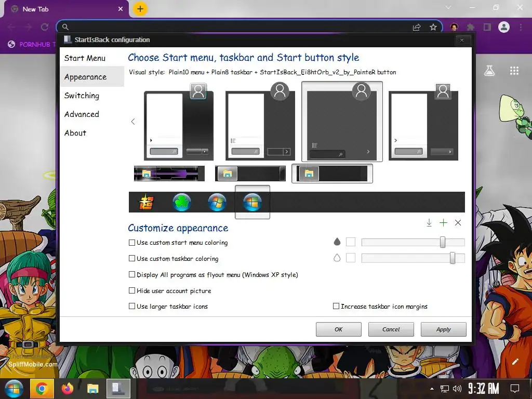Click the Chrome reload icon
Screen dimensions: 532x399
coord(45,27)
